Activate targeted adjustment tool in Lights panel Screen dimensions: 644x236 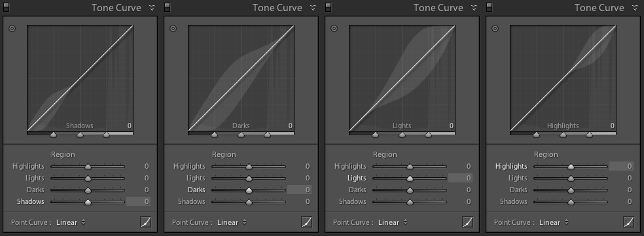click(x=334, y=29)
